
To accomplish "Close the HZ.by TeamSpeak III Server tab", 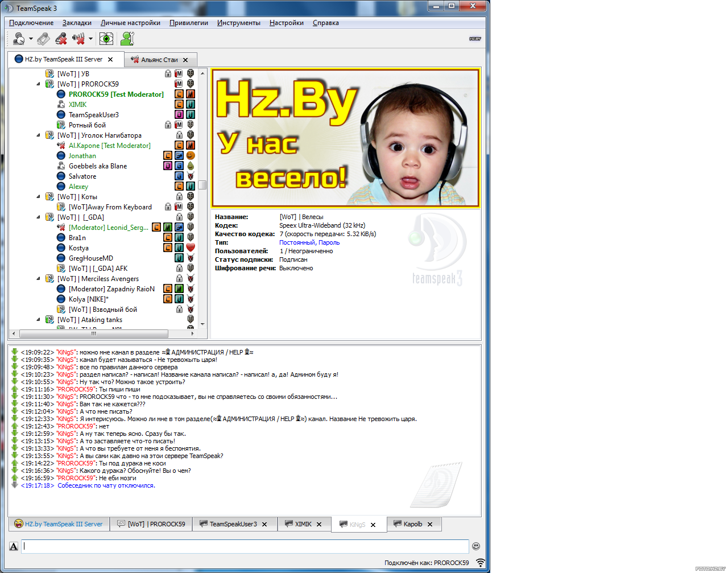I will 110,59.
